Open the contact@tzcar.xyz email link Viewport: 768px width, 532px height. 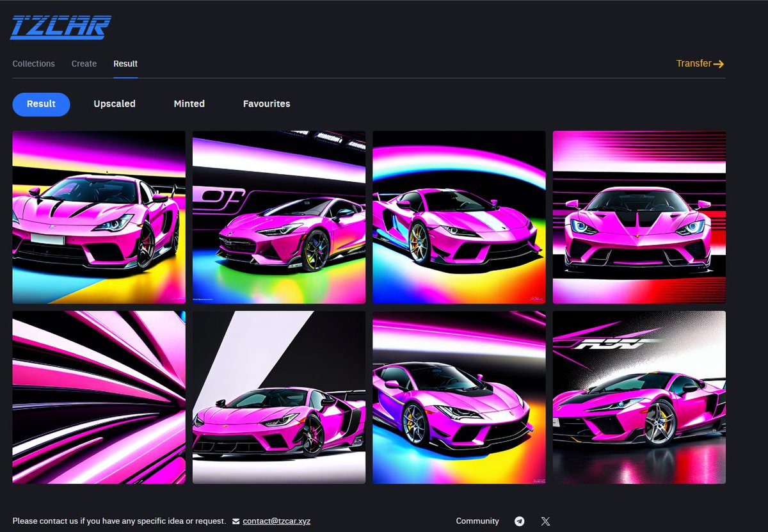pos(275,521)
